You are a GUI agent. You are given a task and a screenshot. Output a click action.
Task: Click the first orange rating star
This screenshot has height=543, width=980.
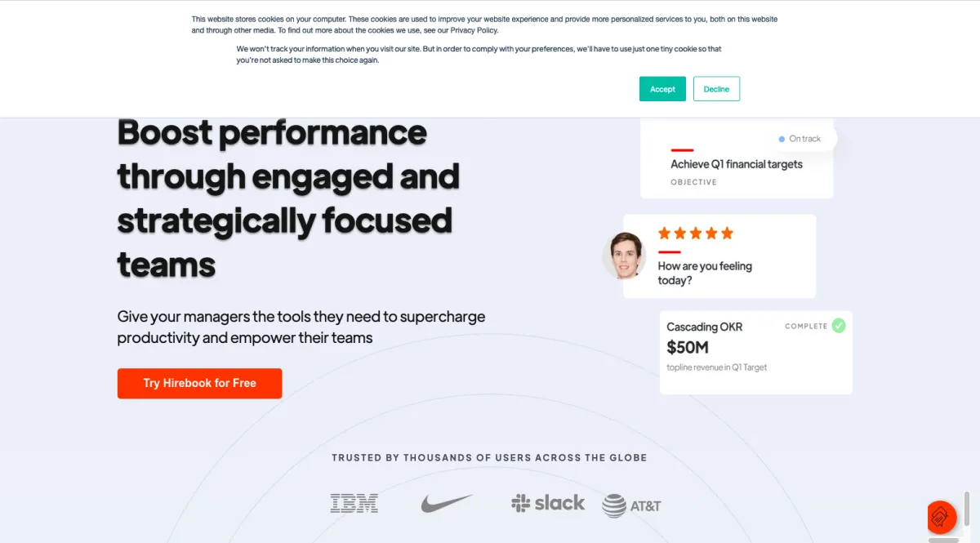pyautogui.click(x=664, y=234)
